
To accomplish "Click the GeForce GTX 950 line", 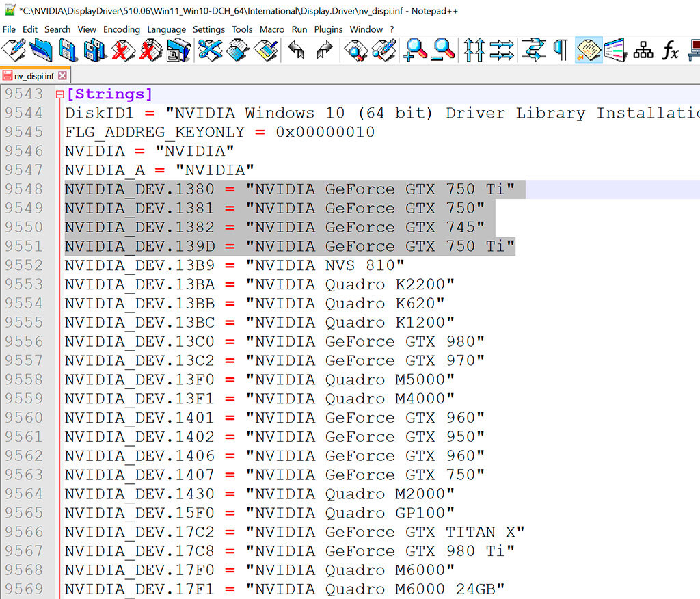I will (x=275, y=436).
